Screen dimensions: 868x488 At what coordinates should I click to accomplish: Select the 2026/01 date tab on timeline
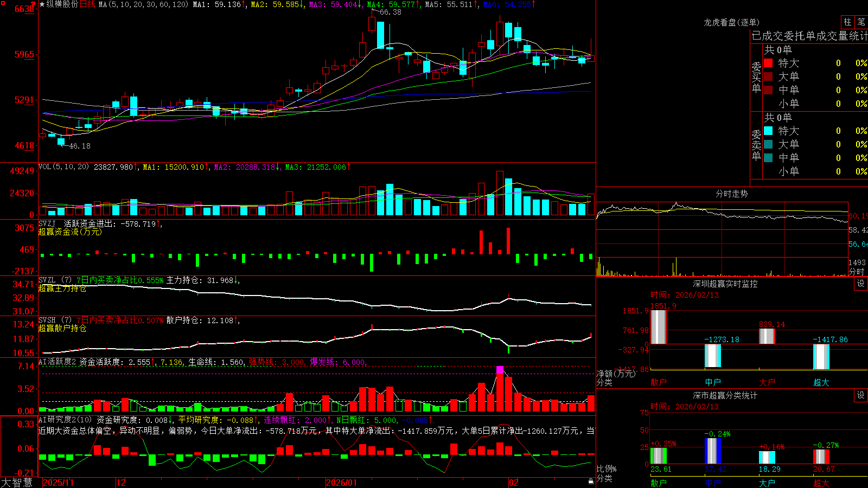click(341, 483)
